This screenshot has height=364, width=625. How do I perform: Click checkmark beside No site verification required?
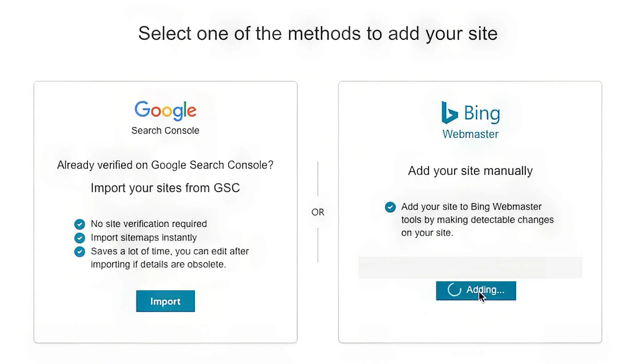80,224
